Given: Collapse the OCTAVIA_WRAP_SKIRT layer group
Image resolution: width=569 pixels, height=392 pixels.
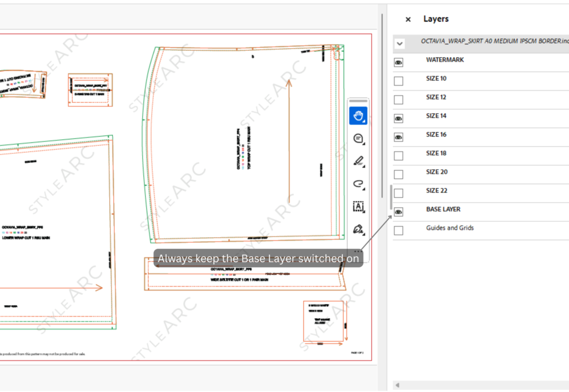Looking at the screenshot, I should point(400,44).
